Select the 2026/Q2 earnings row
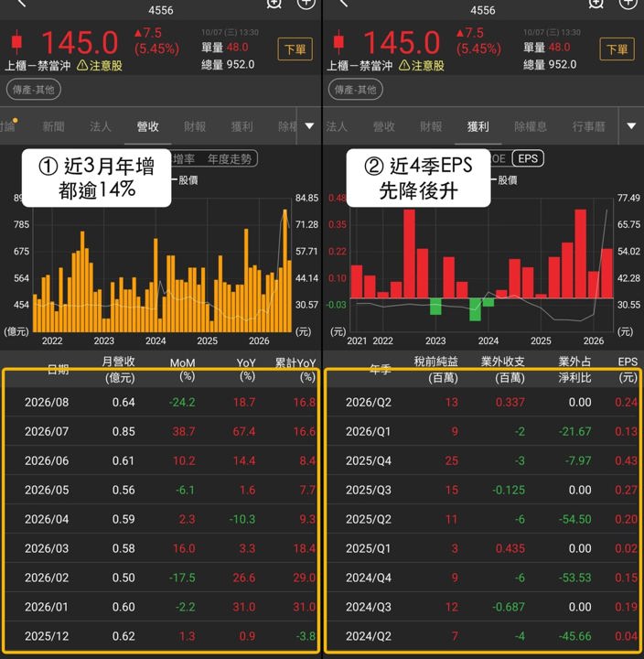Viewport: 644px width, 659px height. [x=484, y=402]
